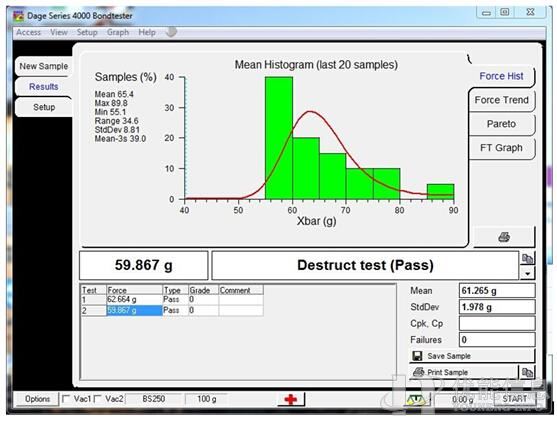Click the red cross icon in the status bar
This screenshot has width=557, height=421.
tap(291, 400)
